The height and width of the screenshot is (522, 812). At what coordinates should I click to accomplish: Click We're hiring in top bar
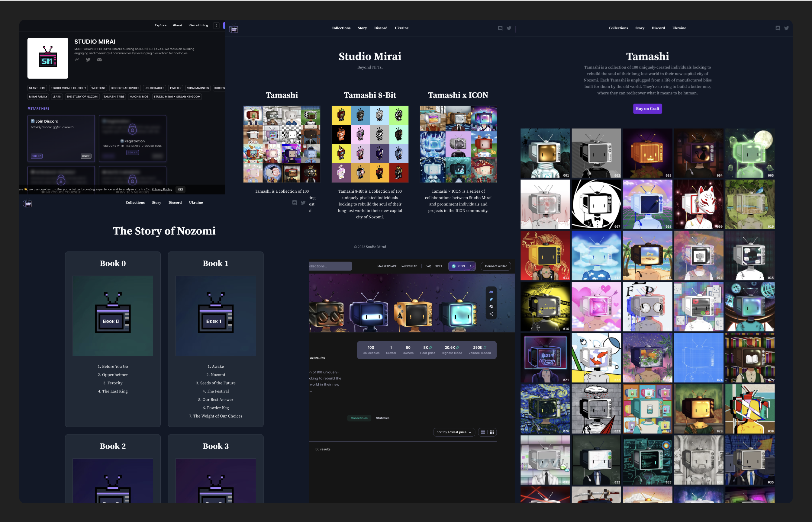point(198,25)
